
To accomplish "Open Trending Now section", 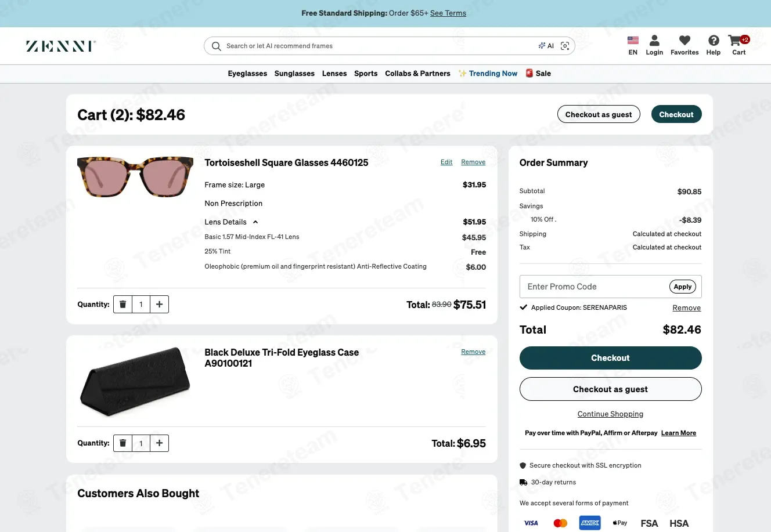I will [488, 74].
